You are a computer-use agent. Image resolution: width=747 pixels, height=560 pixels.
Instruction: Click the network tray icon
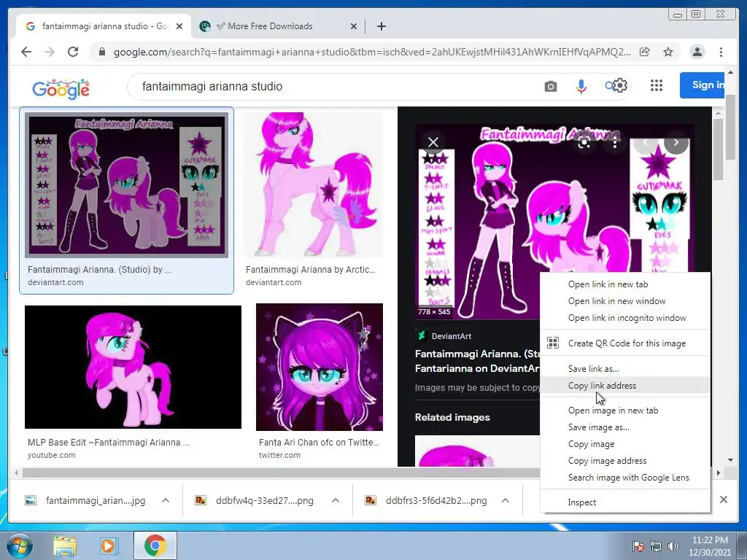pyautogui.click(x=656, y=546)
